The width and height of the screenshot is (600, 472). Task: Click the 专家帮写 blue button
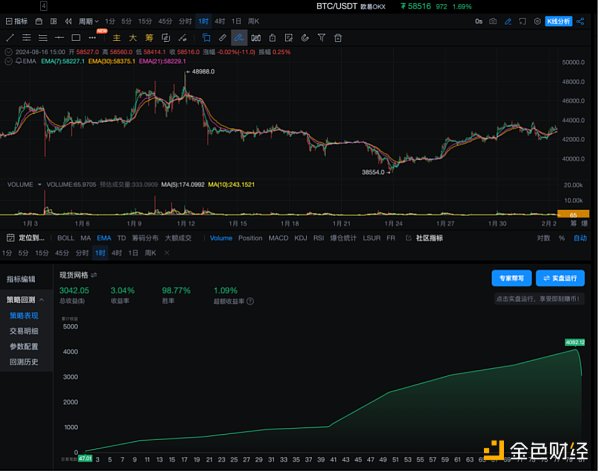click(511, 278)
